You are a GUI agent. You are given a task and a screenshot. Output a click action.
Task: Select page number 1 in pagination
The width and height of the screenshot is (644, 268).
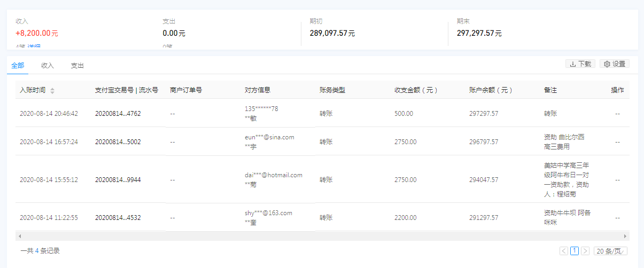click(x=575, y=251)
